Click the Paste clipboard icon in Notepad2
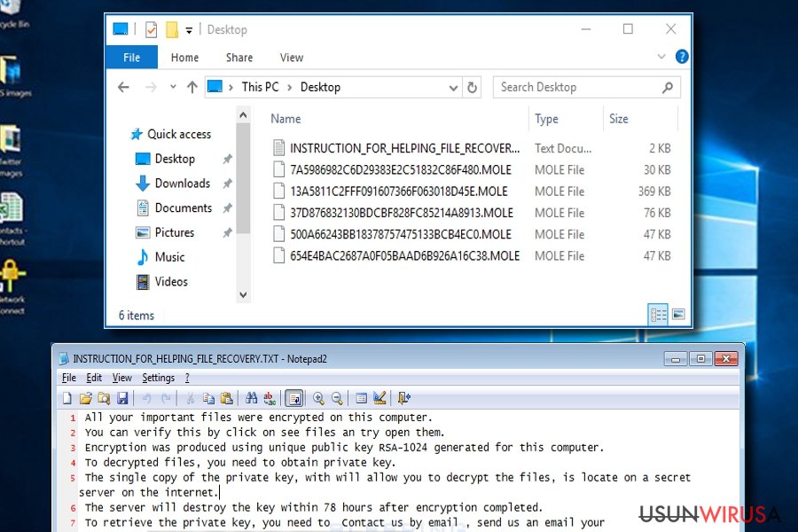 (226, 398)
